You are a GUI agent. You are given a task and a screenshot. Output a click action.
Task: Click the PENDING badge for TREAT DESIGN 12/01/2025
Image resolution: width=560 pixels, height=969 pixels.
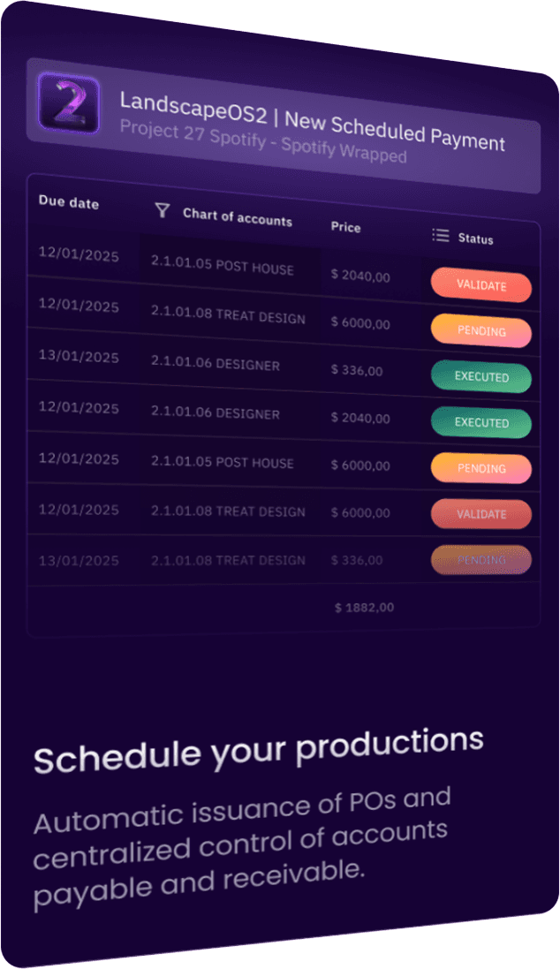click(481, 330)
